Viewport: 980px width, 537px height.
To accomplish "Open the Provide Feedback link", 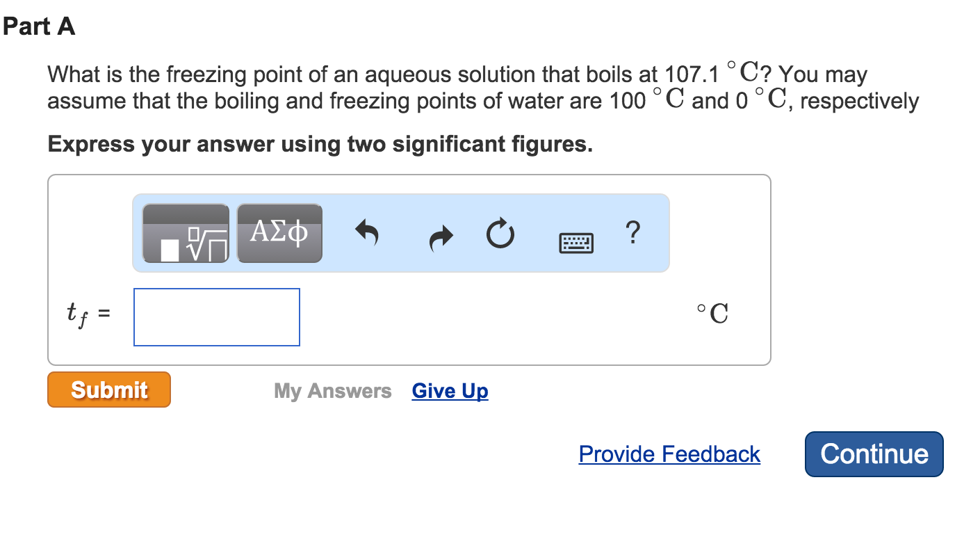I will pos(669,454).
